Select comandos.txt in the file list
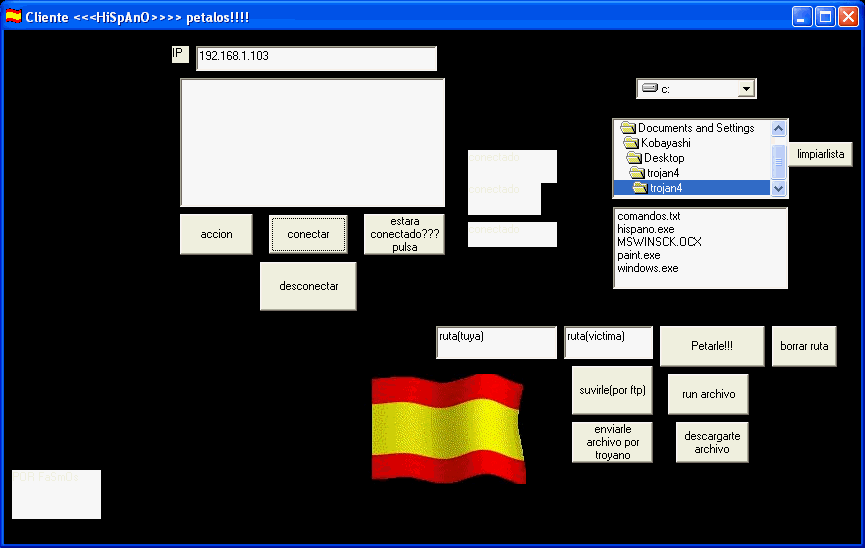 pos(648,216)
